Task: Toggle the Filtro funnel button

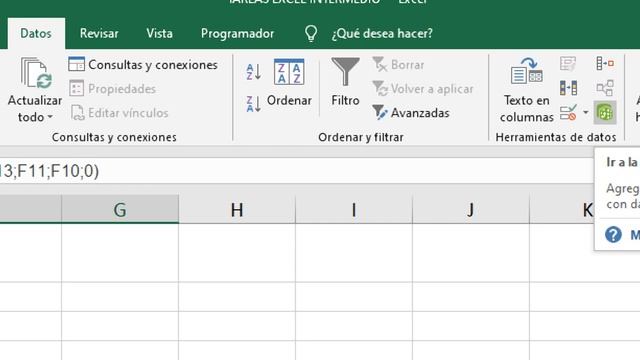Action: [345, 83]
